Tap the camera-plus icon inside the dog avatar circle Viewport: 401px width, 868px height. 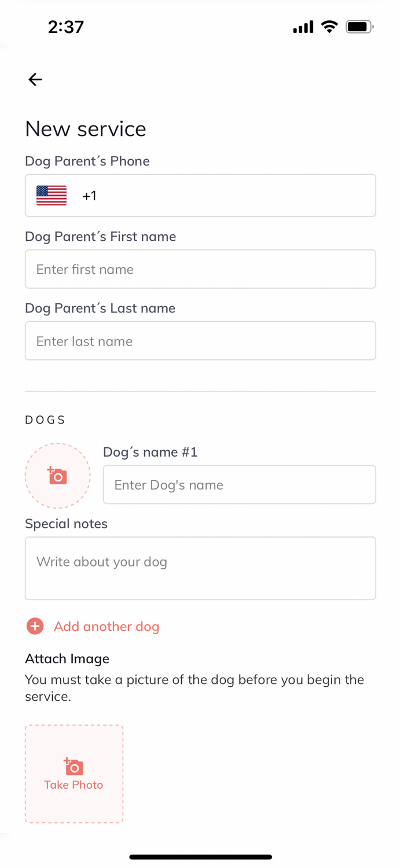point(57,475)
